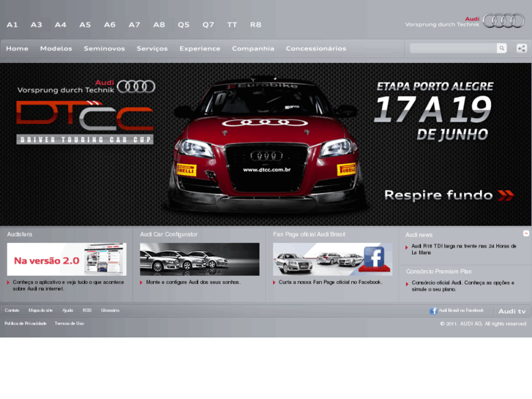Viewport: 532px width, 399px height.
Task: Click the Mapa do site footer link
Action: 40,310
